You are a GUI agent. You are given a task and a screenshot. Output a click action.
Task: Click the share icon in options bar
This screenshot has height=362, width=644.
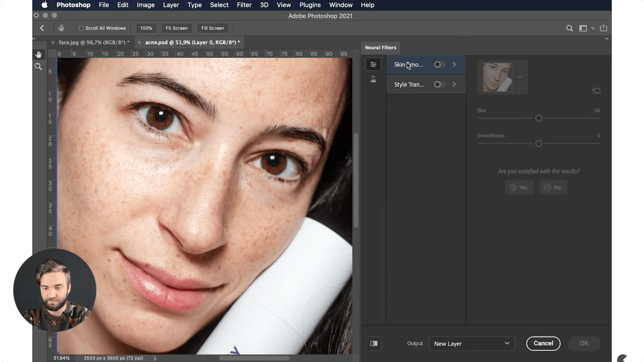[x=604, y=28]
